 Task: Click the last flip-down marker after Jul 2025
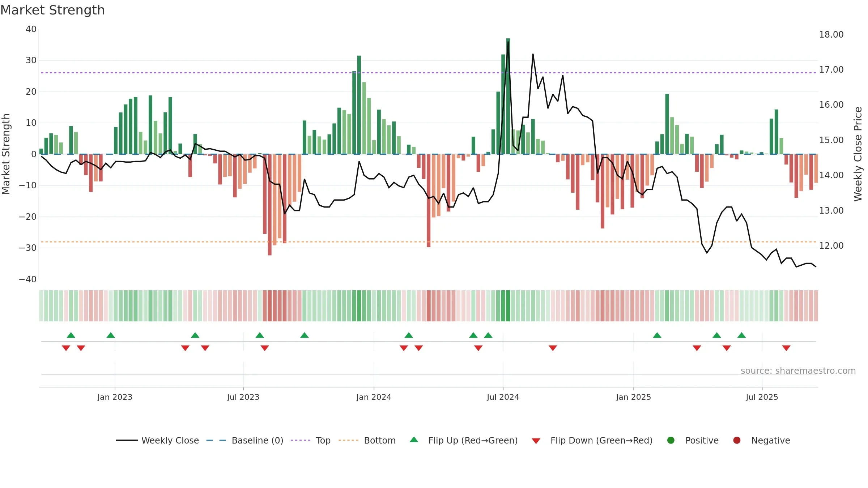pos(786,348)
